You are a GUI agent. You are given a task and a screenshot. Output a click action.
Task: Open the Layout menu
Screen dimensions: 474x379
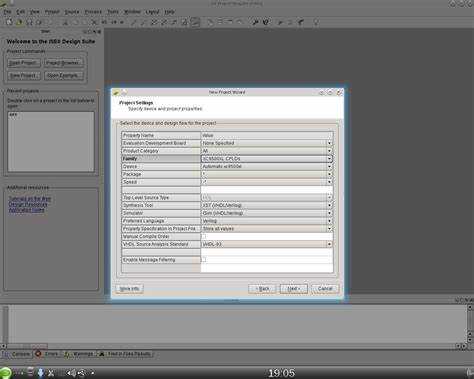point(152,12)
